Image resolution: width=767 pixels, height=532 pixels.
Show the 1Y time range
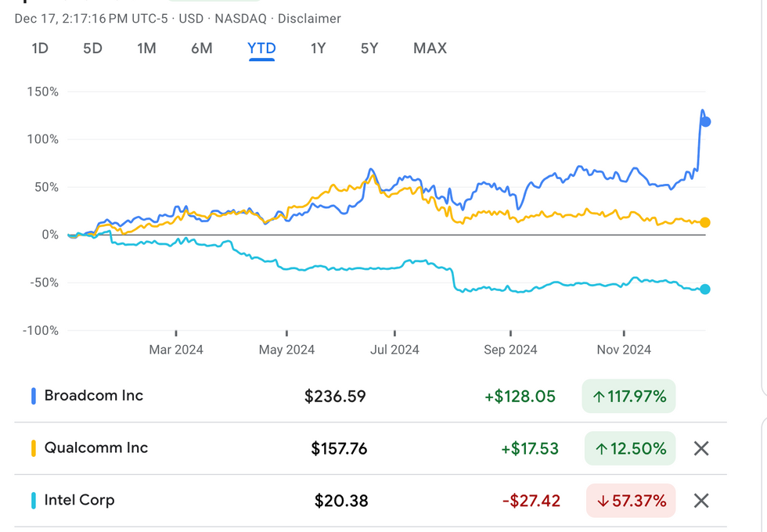tap(318, 49)
